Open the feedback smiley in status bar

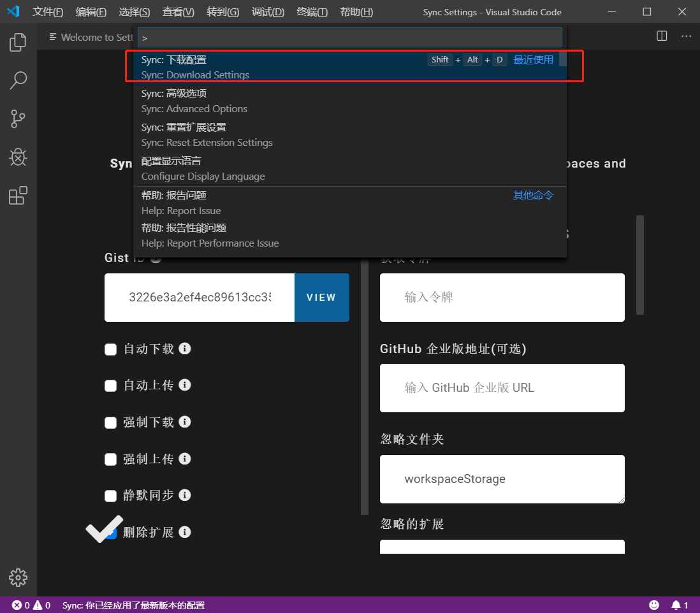pos(653,605)
